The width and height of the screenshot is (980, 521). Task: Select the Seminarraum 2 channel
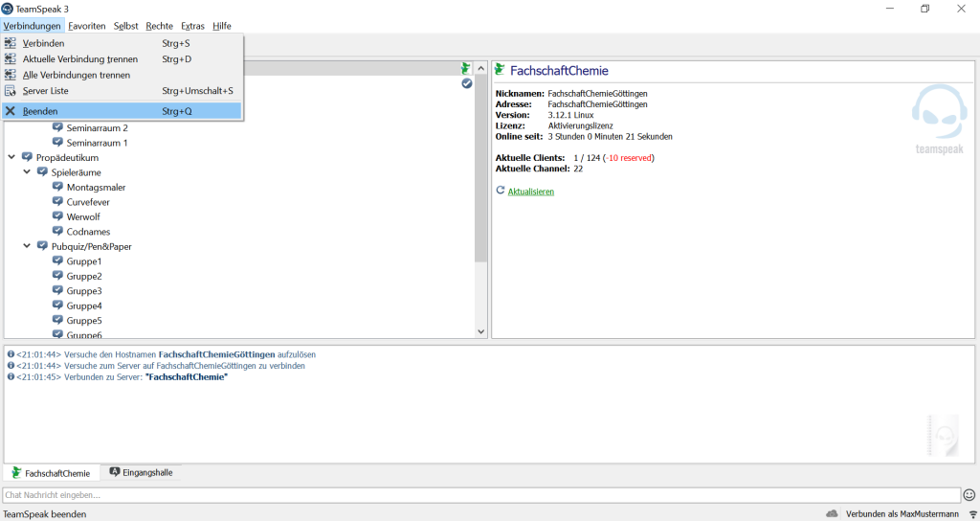pyautogui.click(x=97, y=127)
